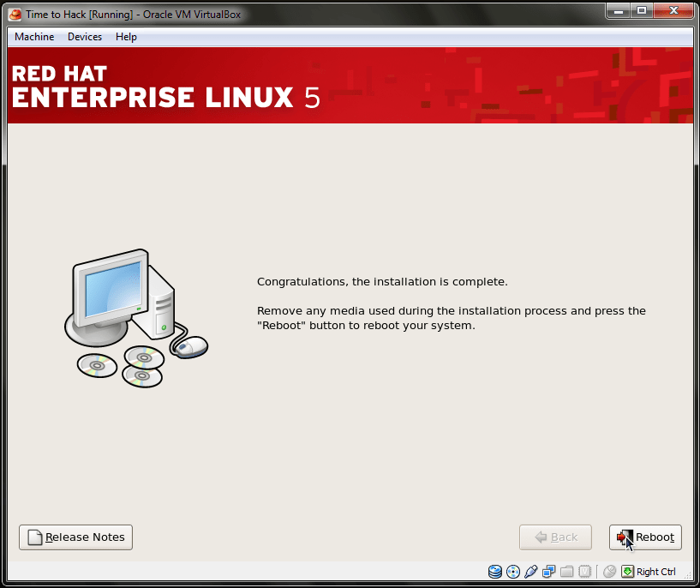Click the 'Remove any media' instruction text
700x588 pixels.
[x=452, y=318]
